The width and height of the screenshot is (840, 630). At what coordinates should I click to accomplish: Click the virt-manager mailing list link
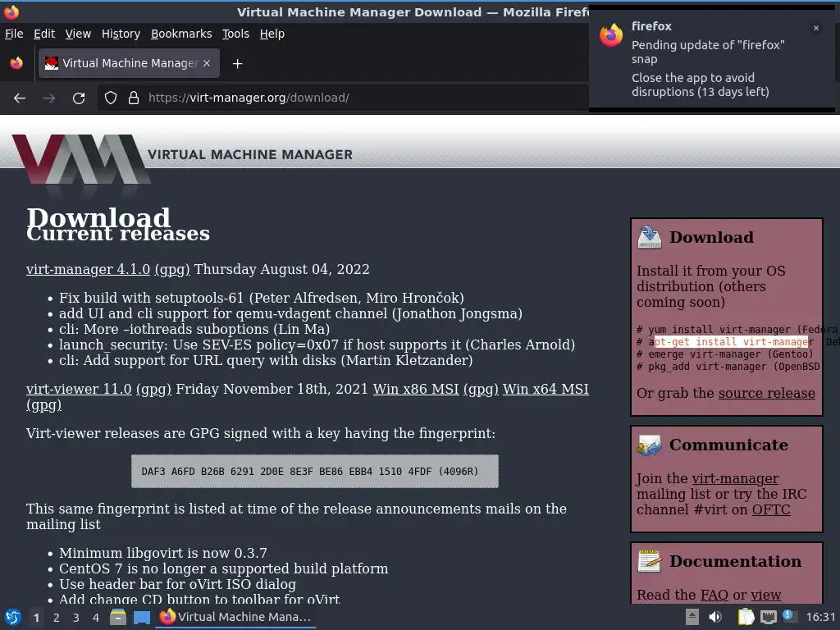click(735, 478)
